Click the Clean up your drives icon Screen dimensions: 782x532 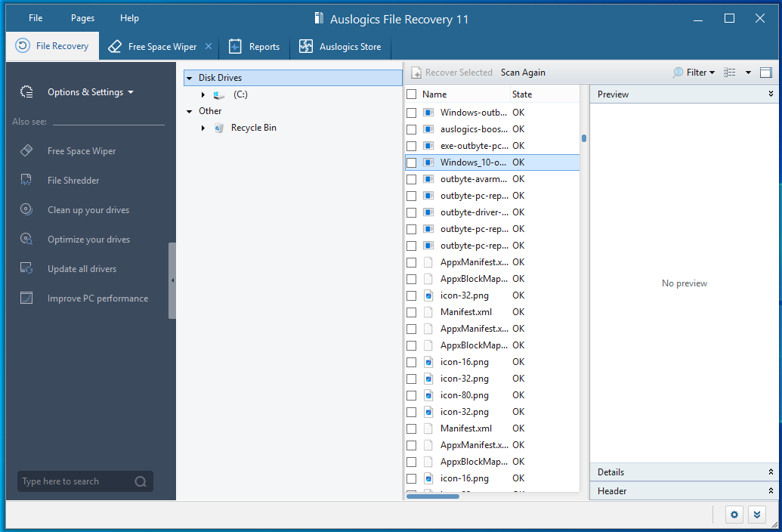pyautogui.click(x=26, y=210)
